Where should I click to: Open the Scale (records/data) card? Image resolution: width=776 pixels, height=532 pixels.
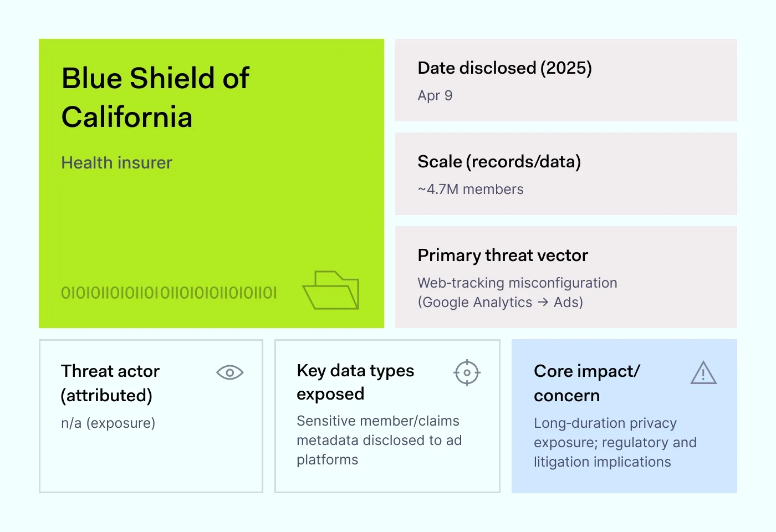point(566,173)
